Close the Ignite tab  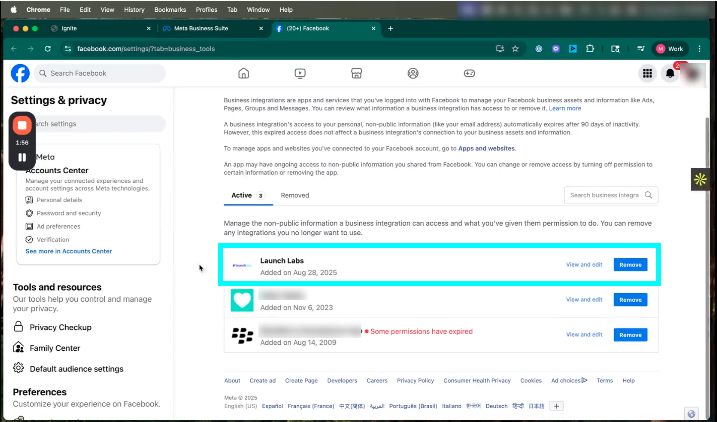[148, 28]
